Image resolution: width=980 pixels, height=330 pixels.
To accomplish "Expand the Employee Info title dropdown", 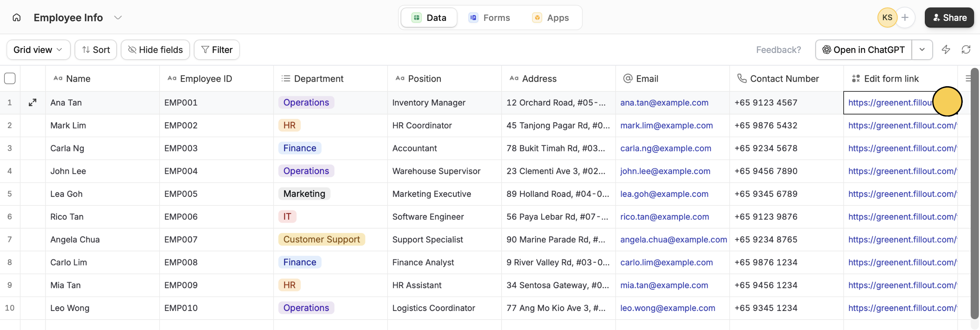I will (x=118, y=18).
